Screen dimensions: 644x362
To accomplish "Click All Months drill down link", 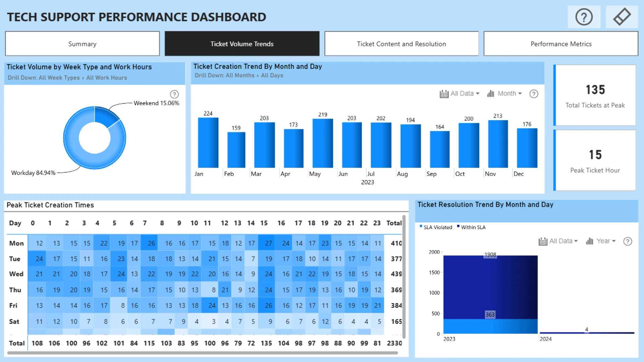I will (x=240, y=75).
